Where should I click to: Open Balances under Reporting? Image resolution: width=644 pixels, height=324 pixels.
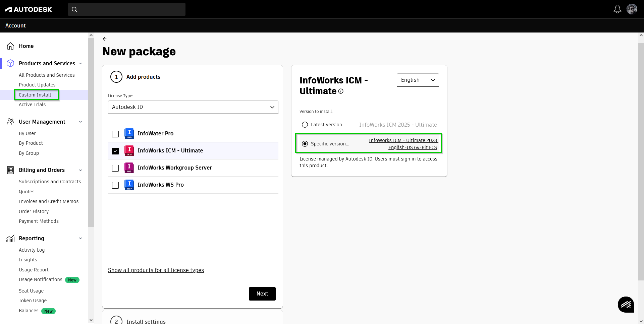tap(29, 311)
